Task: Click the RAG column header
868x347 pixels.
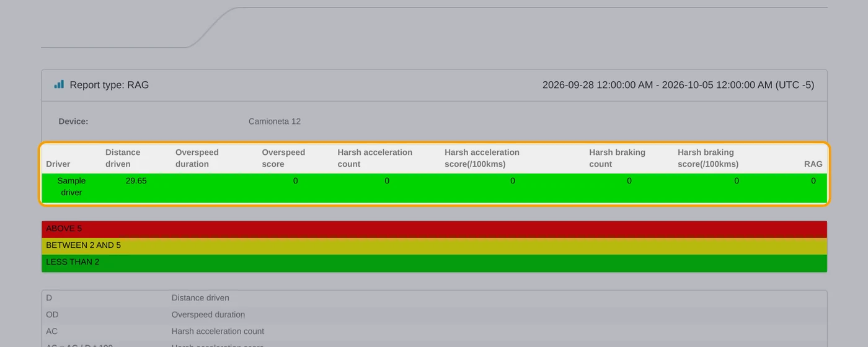Action: tap(813, 164)
